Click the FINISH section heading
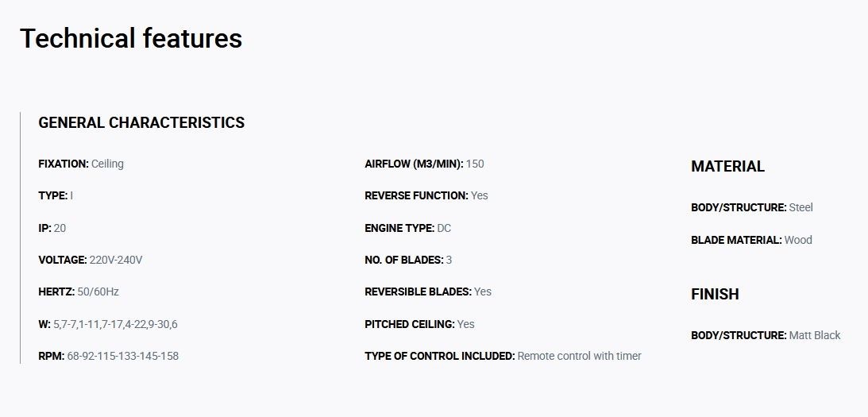 [x=715, y=294]
